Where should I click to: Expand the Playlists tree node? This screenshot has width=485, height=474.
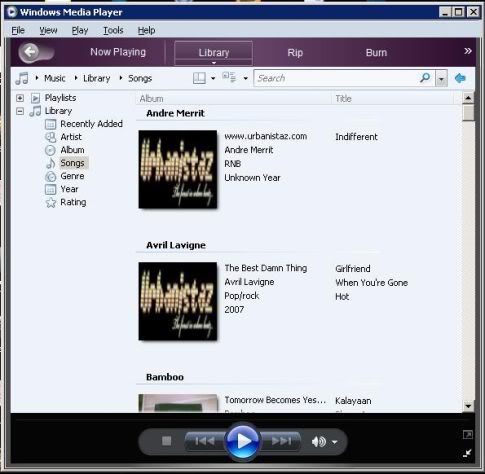pyautogui.click(x=20, y=98)
